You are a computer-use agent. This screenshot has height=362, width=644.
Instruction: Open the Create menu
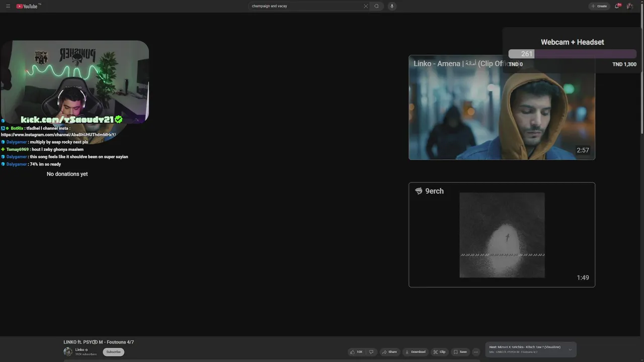coord(599,6)
